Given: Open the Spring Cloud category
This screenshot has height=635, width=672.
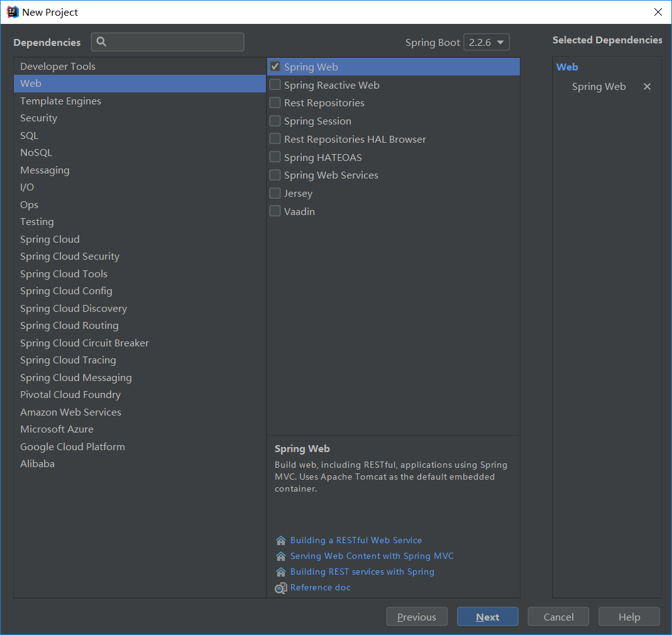Looking at the screenshot, I should tap(140, 240).
